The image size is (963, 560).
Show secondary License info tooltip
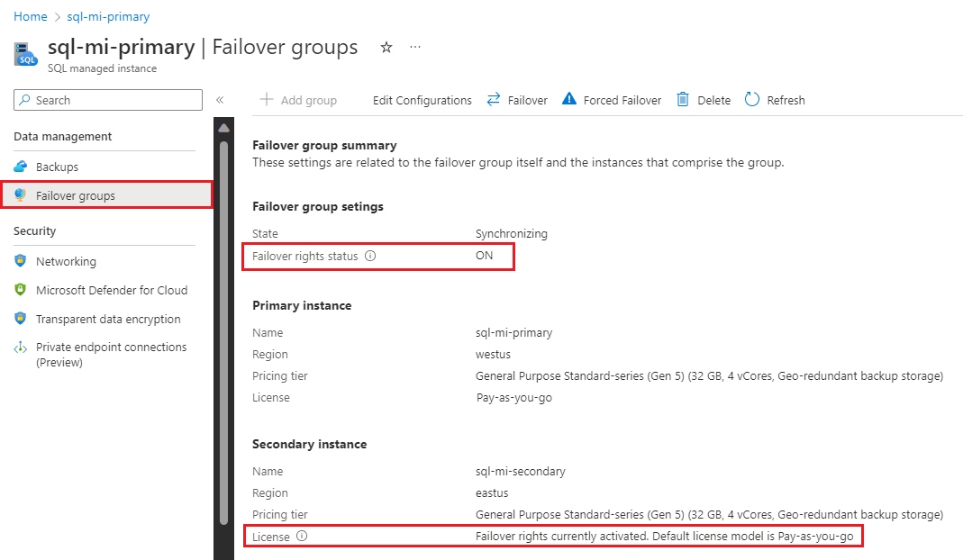pyautogui.click(x=302, y=537)
